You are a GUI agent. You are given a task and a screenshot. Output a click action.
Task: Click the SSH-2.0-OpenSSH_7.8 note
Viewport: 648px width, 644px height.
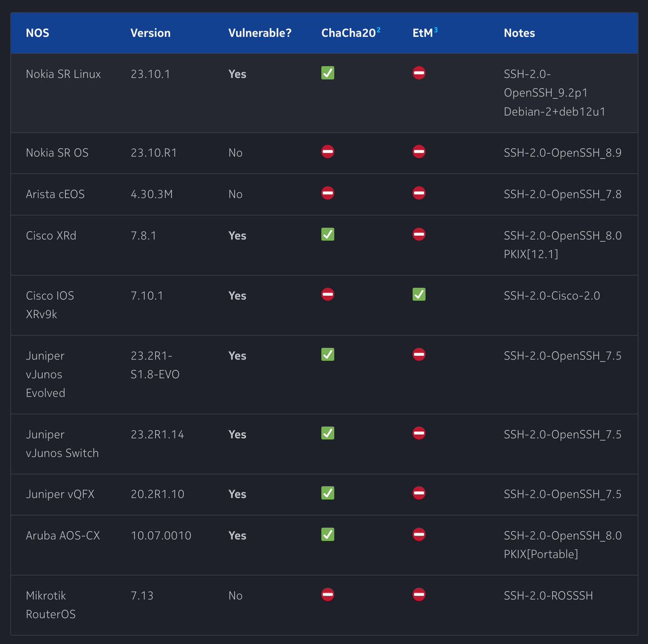click(x=563, y=194)
